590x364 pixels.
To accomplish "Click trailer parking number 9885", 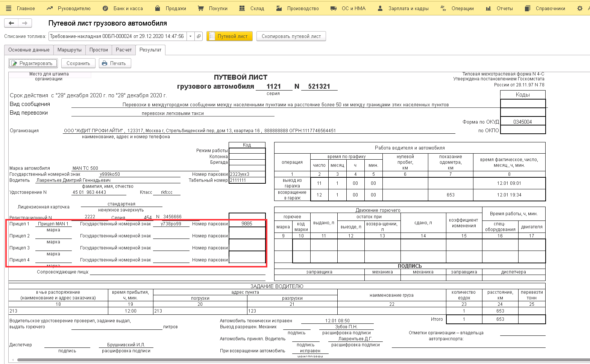I will (247, 224).
